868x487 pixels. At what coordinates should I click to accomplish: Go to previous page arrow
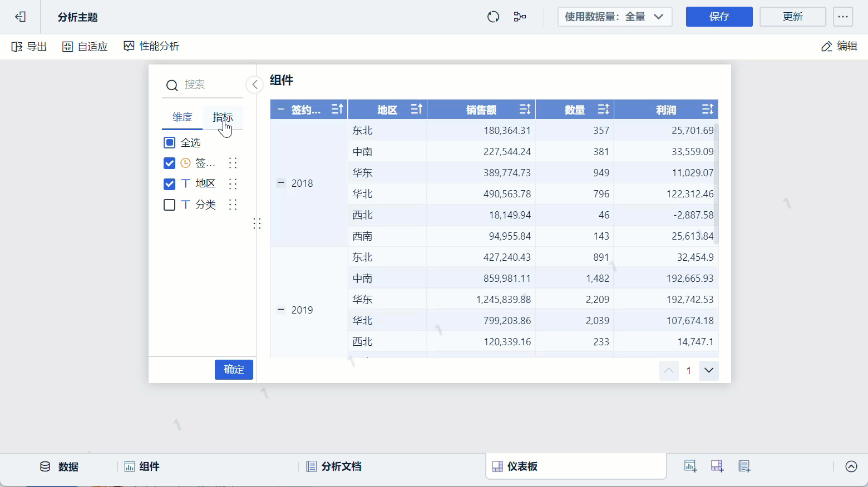click(x=669, y=370)
